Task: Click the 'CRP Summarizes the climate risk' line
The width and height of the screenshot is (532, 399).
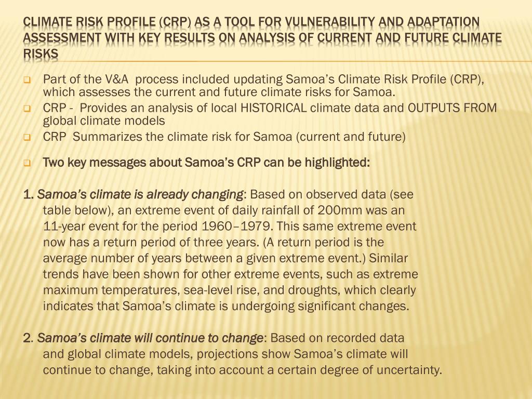Action: [x=224, y=137]
